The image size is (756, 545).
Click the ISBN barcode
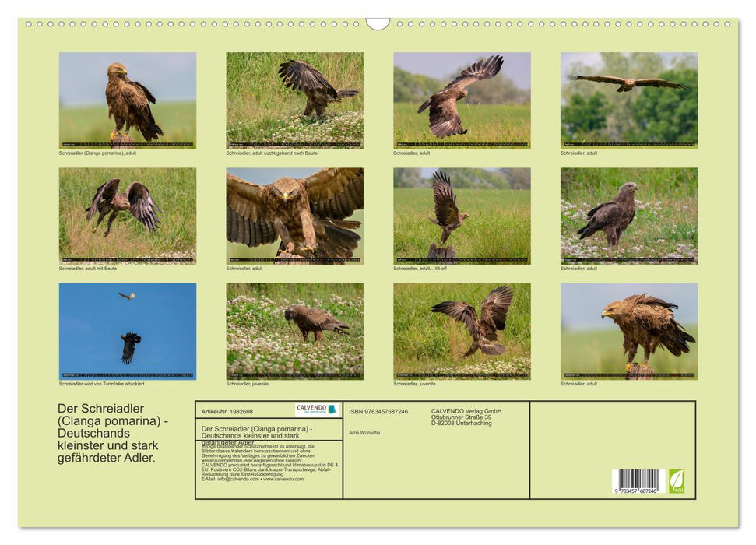click(635, 480)
